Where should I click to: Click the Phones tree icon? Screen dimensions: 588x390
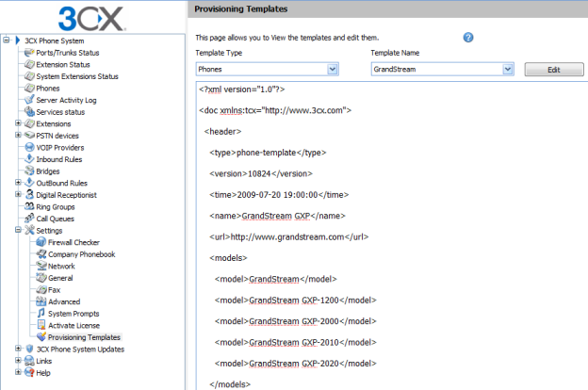[29, 89]
